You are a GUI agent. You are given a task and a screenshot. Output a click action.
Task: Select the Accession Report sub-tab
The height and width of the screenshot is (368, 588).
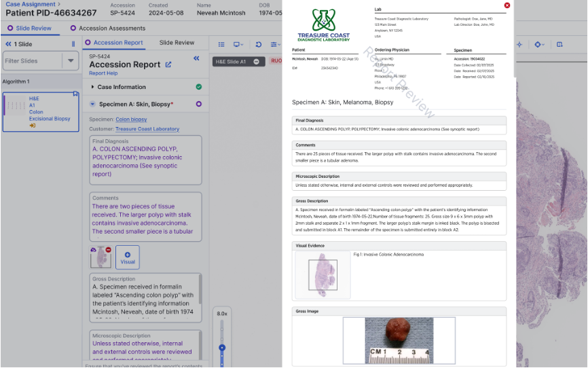(114, 43)
